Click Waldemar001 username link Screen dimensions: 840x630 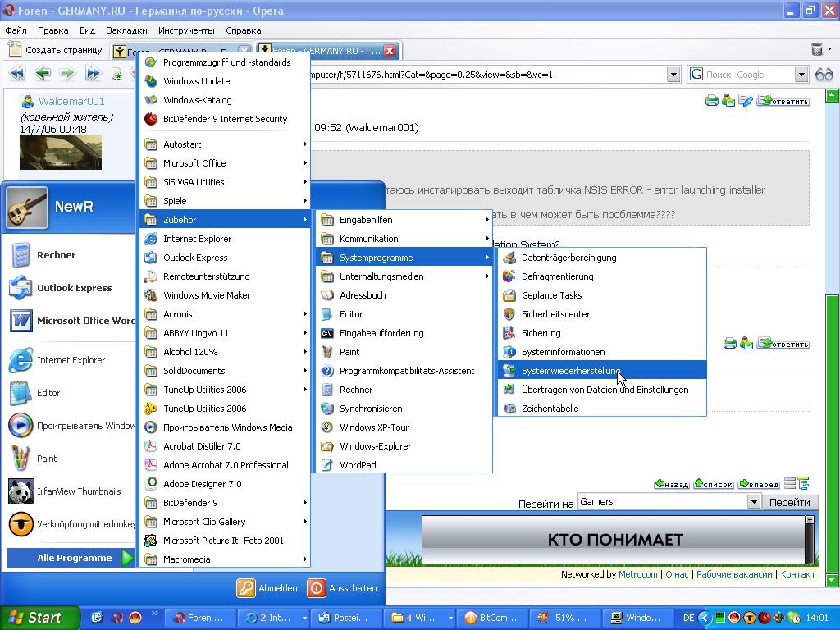point(71,101)
